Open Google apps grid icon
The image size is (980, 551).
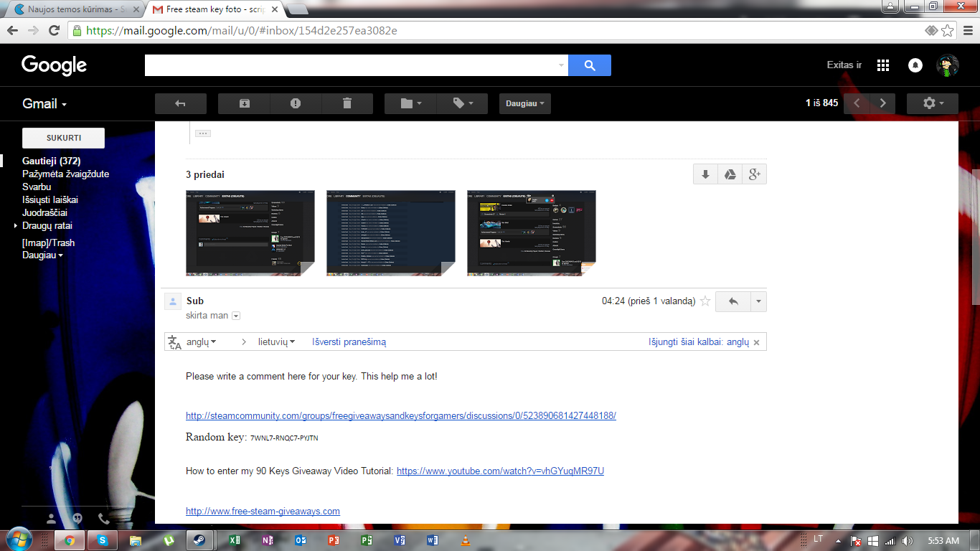click(x=883, y=65)
